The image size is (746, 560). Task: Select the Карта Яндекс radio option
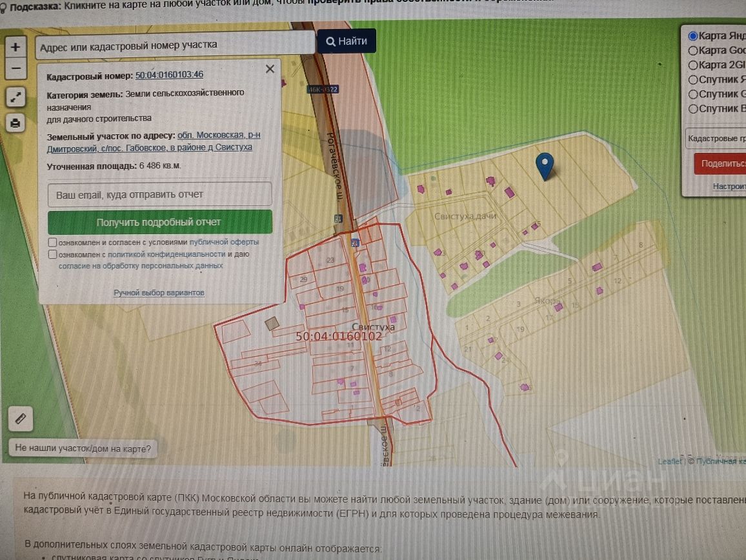(693, 35)
